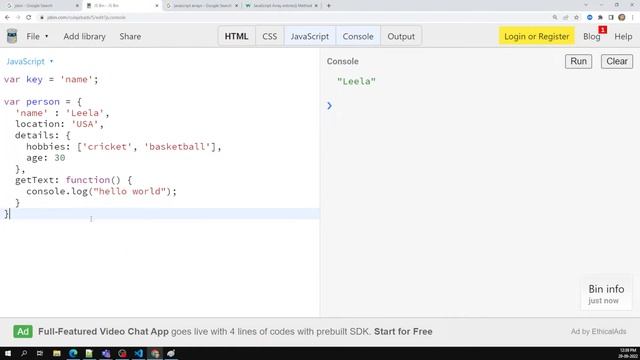Click the hobbies array line in editor

click(124, 147)
